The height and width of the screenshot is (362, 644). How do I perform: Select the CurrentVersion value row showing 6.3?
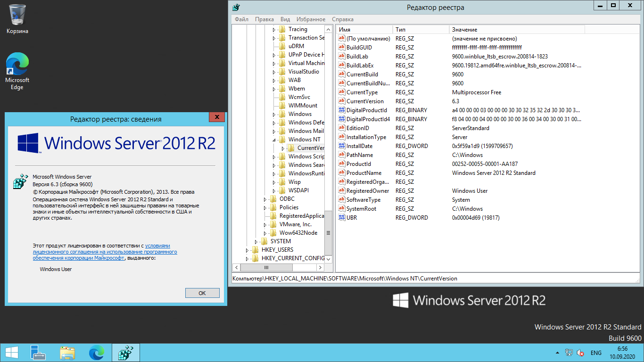[x=460, y=101]
